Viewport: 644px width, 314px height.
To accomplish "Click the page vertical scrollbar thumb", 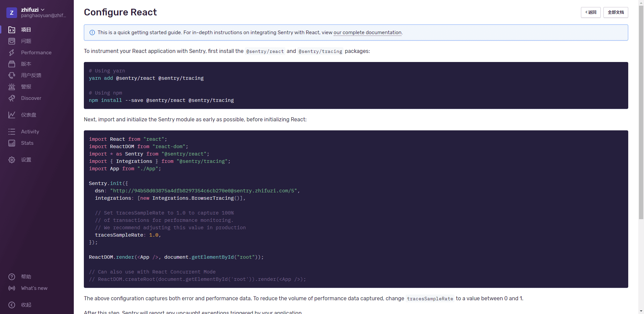I will point(641,112).
